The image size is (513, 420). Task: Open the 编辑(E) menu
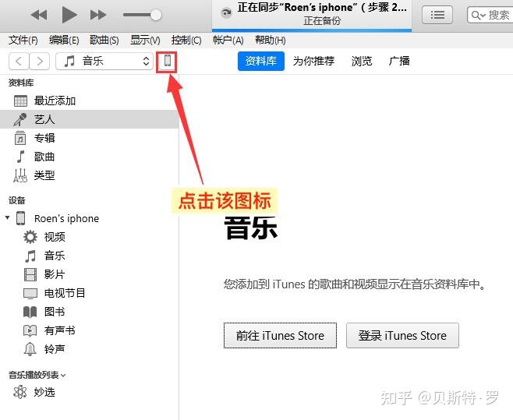[64, 41]
